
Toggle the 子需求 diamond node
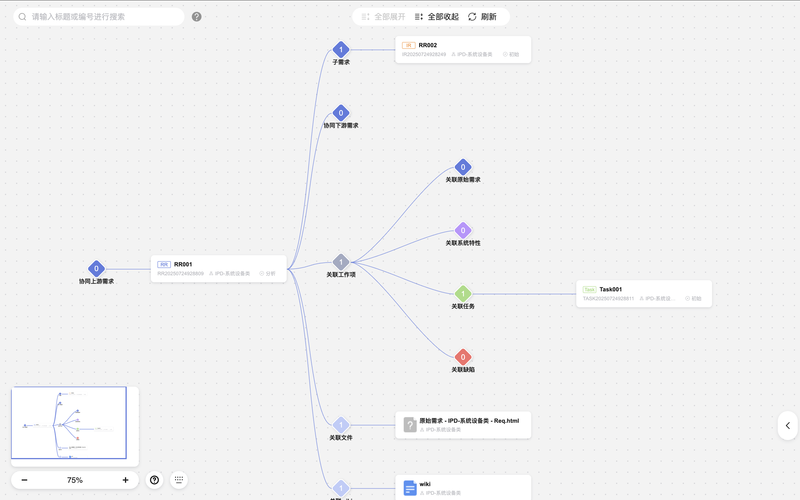pos(341,49)
